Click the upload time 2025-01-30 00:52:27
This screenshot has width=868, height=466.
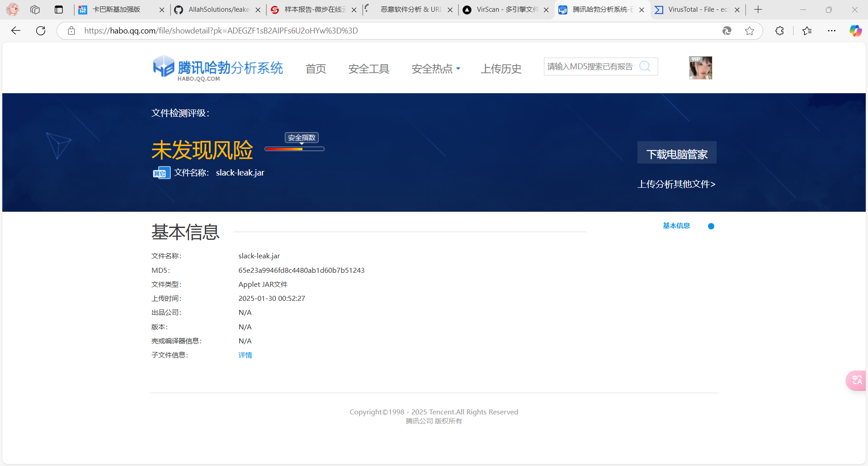click(272, 299)
